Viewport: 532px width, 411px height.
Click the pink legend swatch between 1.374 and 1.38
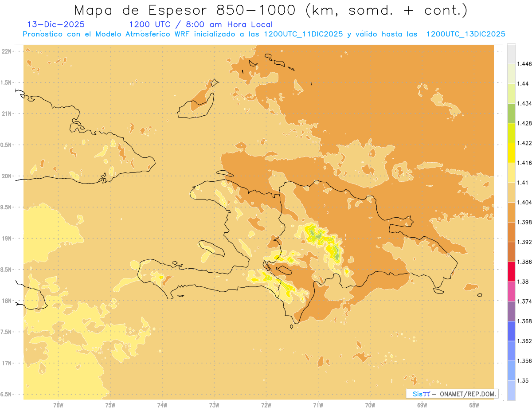click(x=511, y=291)
